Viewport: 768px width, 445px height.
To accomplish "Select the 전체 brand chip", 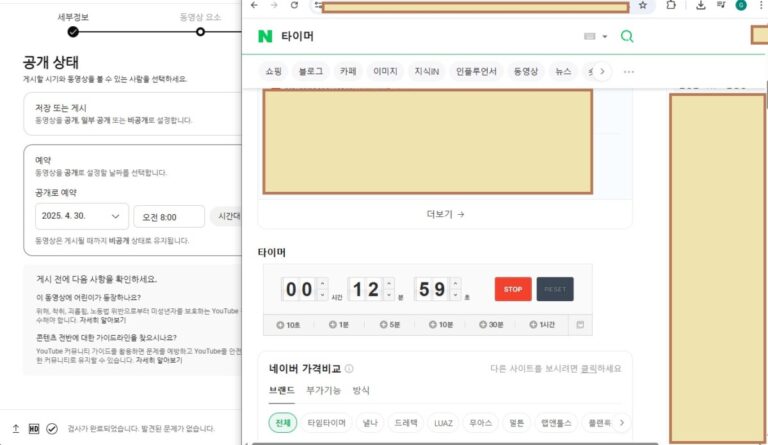I will (283, 422).
